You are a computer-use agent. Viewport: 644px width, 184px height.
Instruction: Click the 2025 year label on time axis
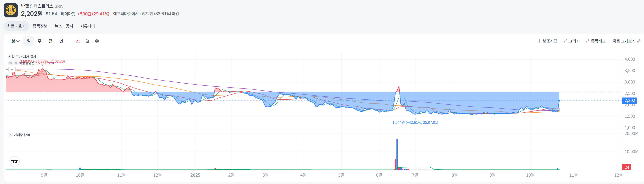click(195, 175)
